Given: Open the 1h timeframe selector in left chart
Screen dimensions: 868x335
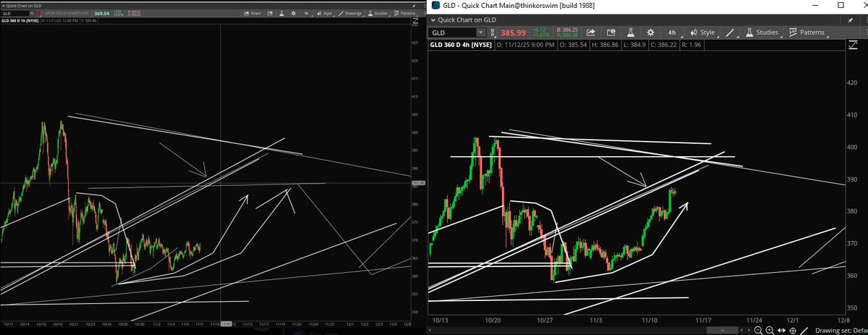Looking at the screenshot, I should point(307,14).
